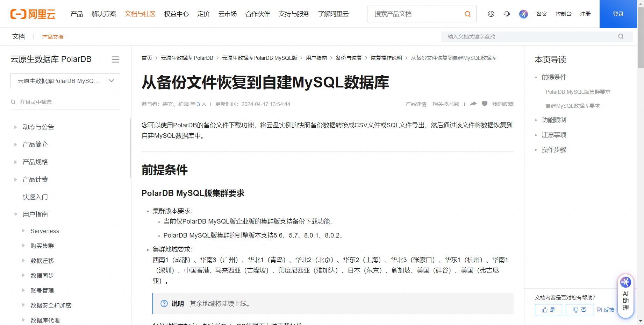Open the 支持与服务 top menu
This screenshot has width=644, height=325.
294,14
